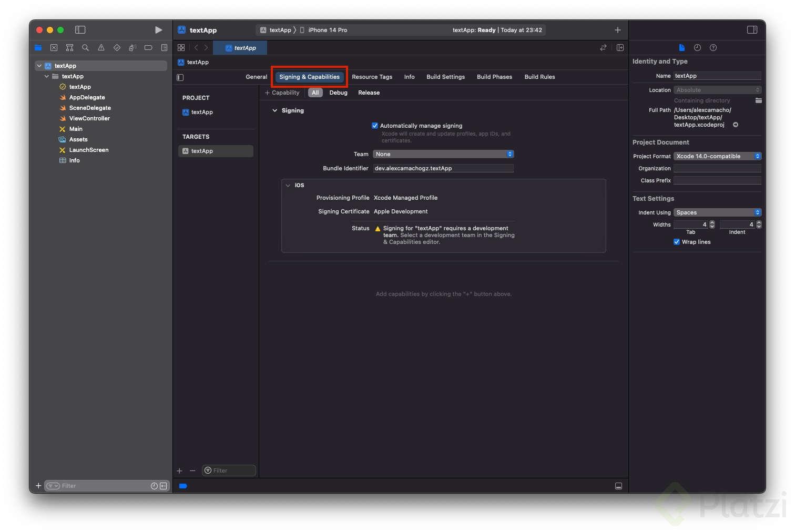
Task: Reveal the project in Finder arrow
Action: point(736,125)
